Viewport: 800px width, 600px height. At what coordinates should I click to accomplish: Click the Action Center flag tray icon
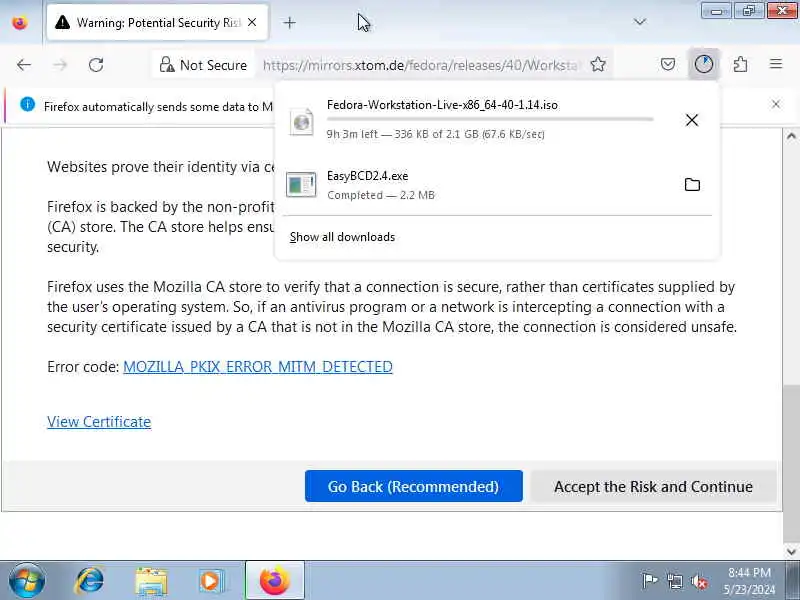click(x=649, y=581)
